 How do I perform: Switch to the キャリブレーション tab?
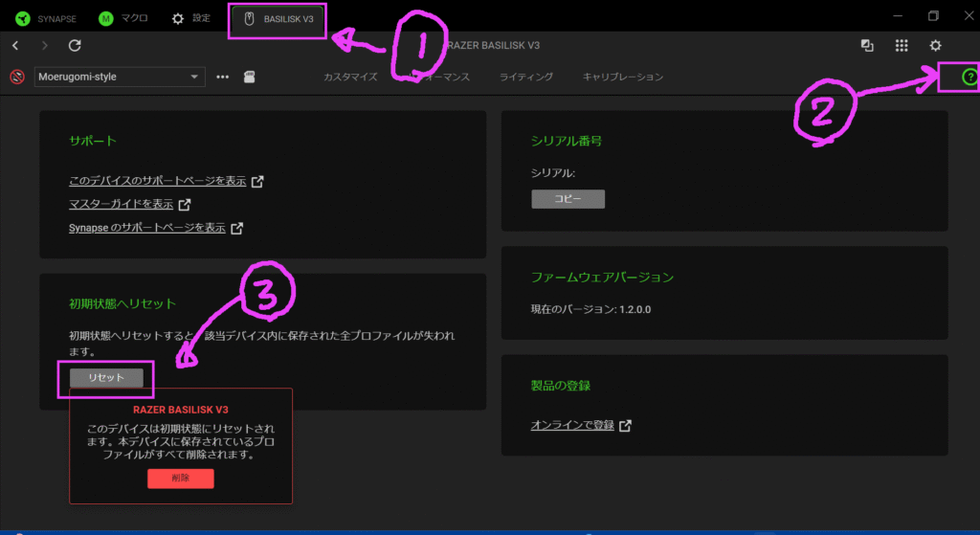click(623, 77)
